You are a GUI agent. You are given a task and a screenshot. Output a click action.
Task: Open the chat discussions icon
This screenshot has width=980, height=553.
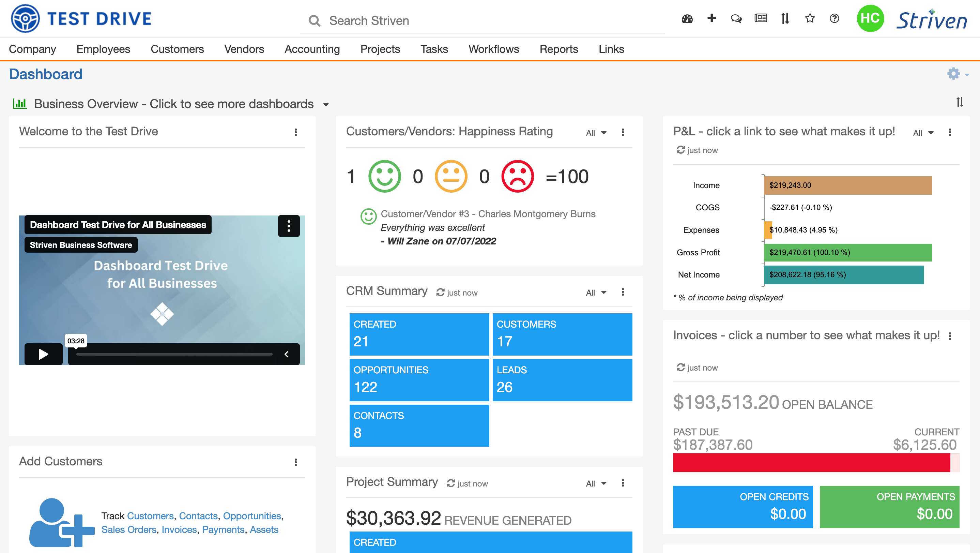point(735,19)
